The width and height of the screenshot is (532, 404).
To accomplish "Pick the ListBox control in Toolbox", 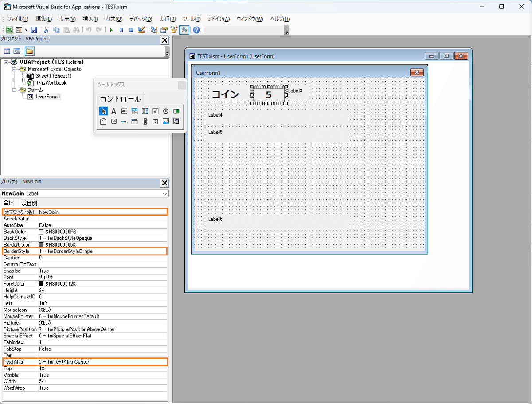I will tap(145, 111).
